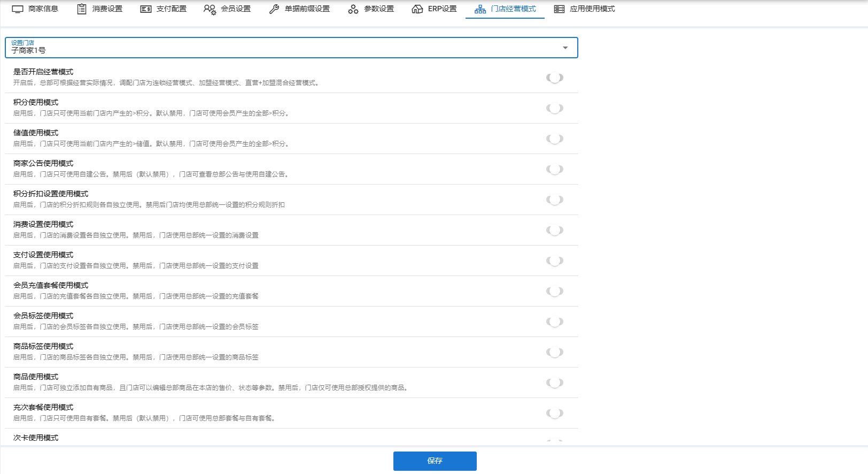Click the 商品使用模式 heading
The width and height of the screenshot is (868, 474).
[x=36, y=377]
